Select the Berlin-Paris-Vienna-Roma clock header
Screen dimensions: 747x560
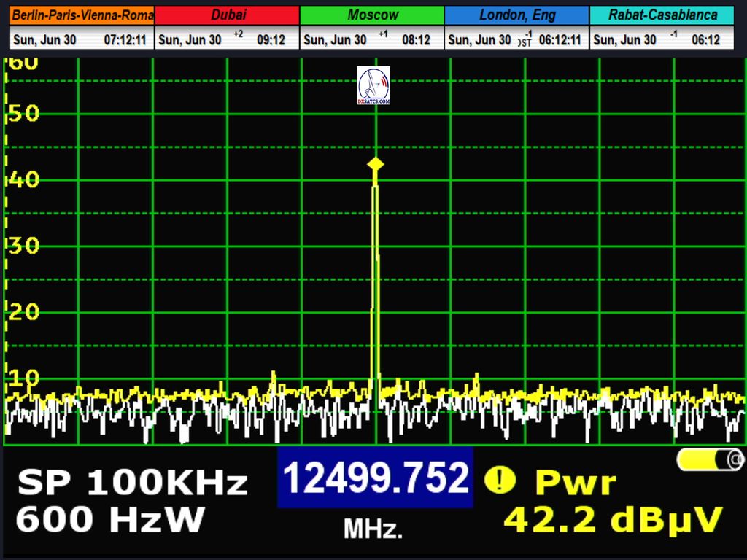point(82,15)
